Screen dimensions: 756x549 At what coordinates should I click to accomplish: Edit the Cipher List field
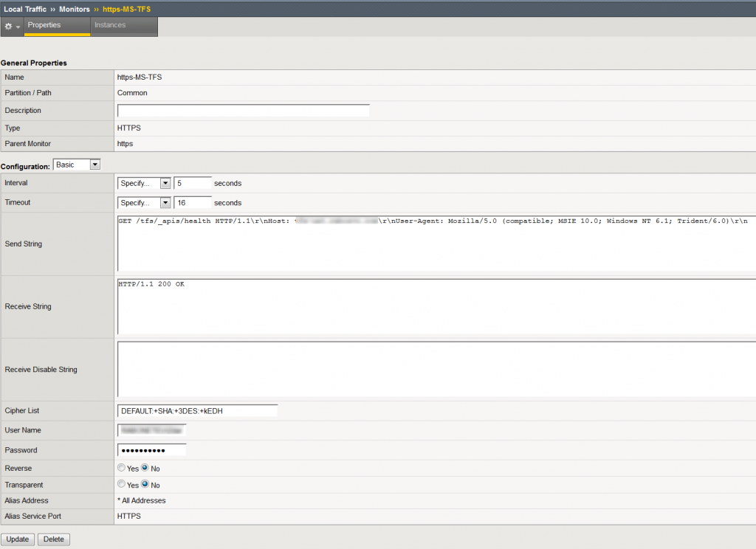click(x=198, y=411)
